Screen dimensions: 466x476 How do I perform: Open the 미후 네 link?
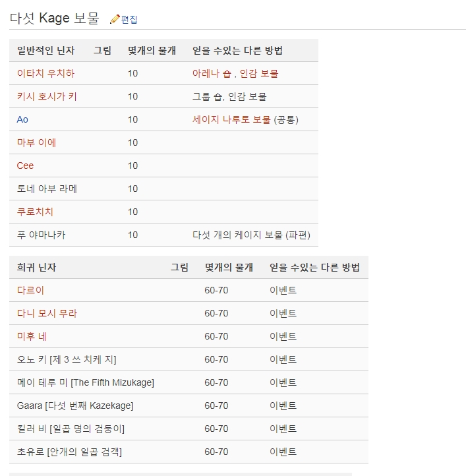click(x=32, y=336)
